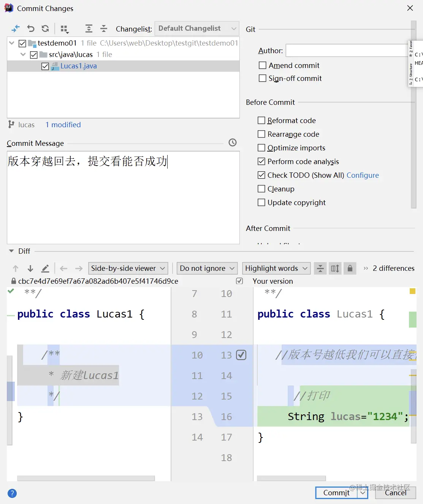Click the Author input field
423x504 pixels.
click(347, 51)
